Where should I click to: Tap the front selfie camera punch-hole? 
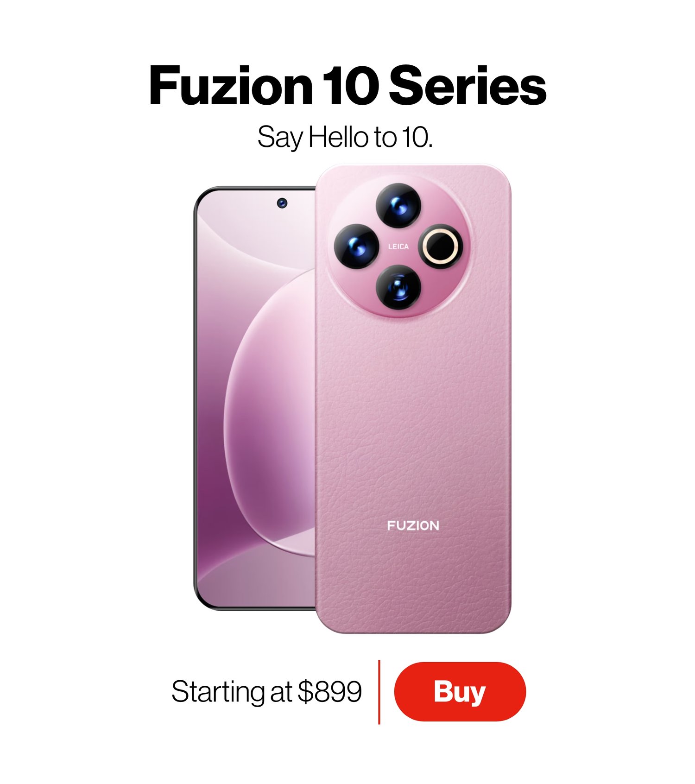[282, 202]
